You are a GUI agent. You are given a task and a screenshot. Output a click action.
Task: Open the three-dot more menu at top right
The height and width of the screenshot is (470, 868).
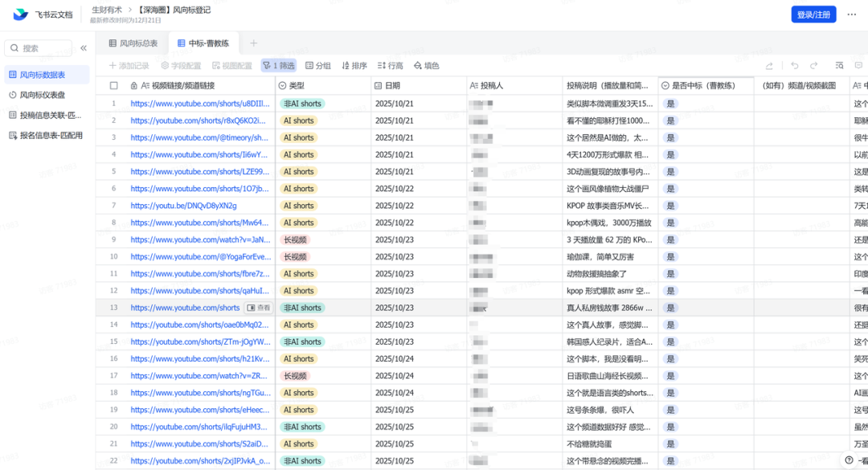pyautogui.click(x=851, y=14)
